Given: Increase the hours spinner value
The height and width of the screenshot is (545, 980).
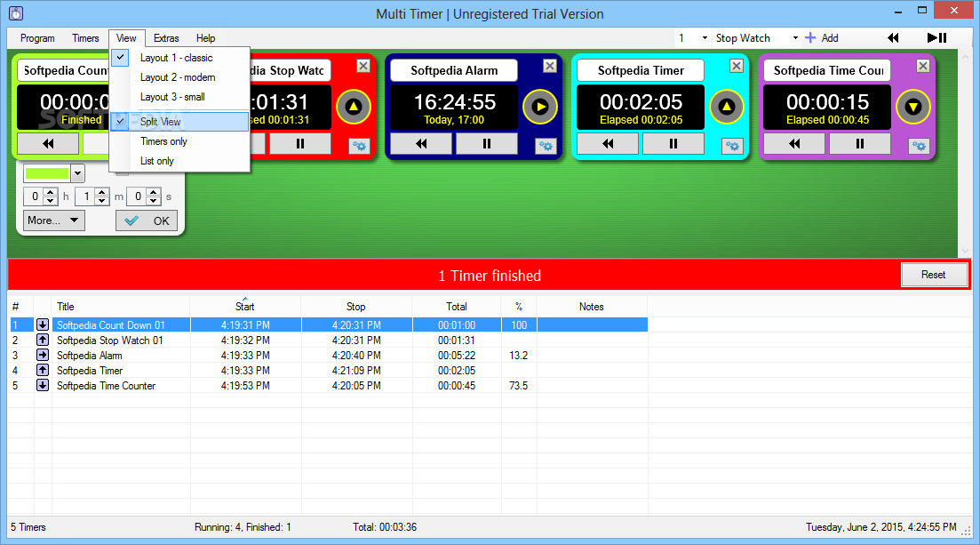Looking at the screenshot, I should 51,192.
